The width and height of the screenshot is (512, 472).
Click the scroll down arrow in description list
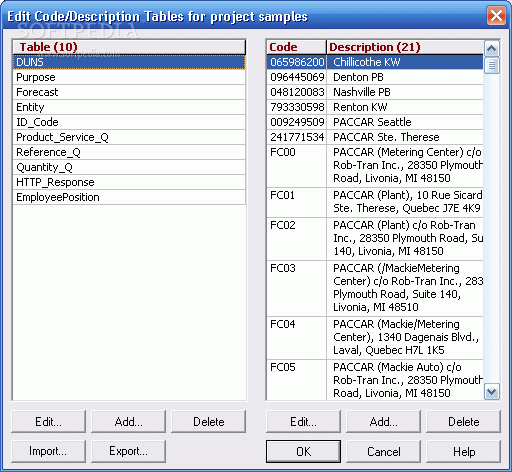492,391
